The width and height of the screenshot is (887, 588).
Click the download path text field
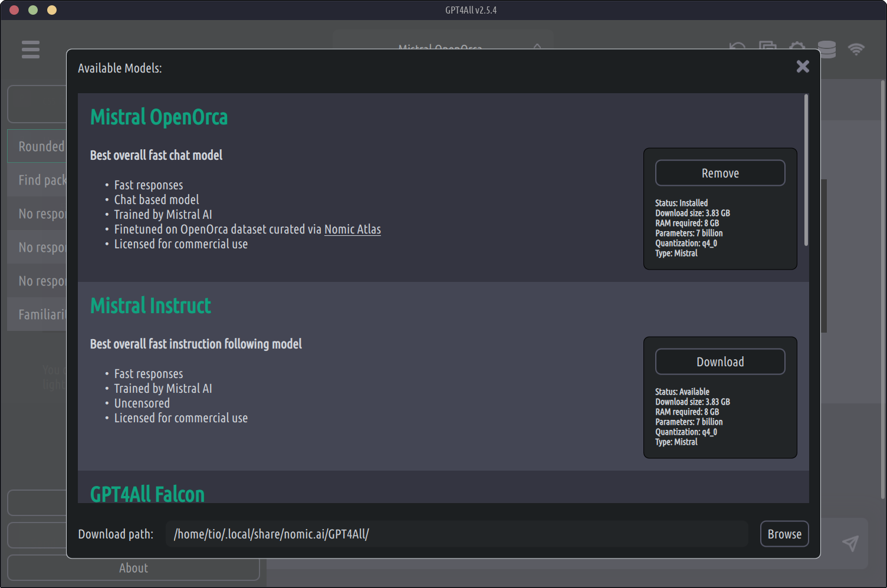[x=456, y=534]
